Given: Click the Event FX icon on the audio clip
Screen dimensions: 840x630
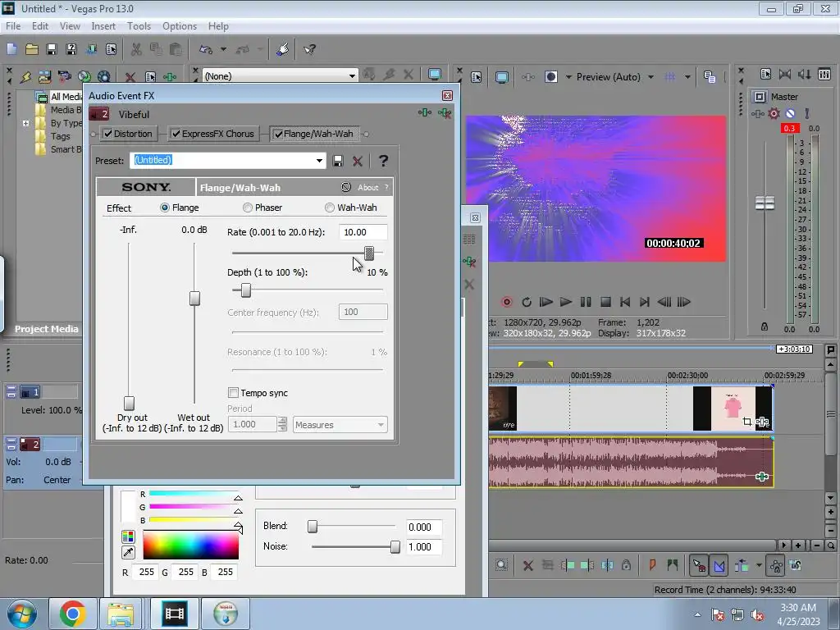Looking at the screenshot, I should [762, 477].
